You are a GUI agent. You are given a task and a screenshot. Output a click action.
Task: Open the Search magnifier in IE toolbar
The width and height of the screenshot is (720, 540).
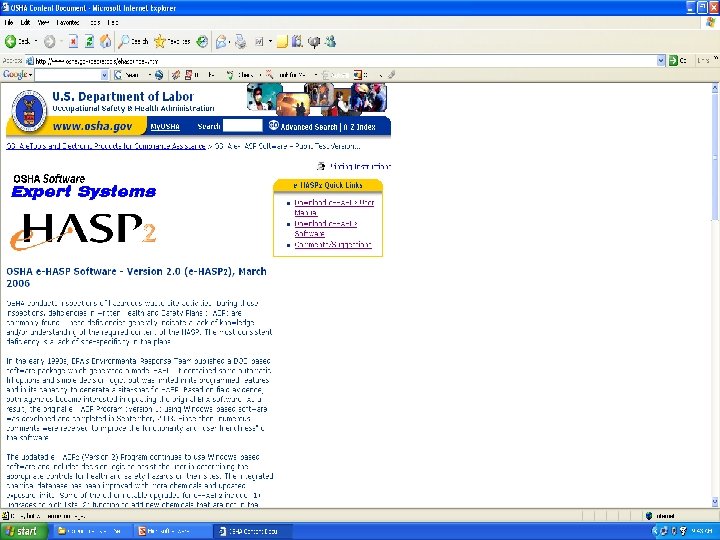[124, 41]
